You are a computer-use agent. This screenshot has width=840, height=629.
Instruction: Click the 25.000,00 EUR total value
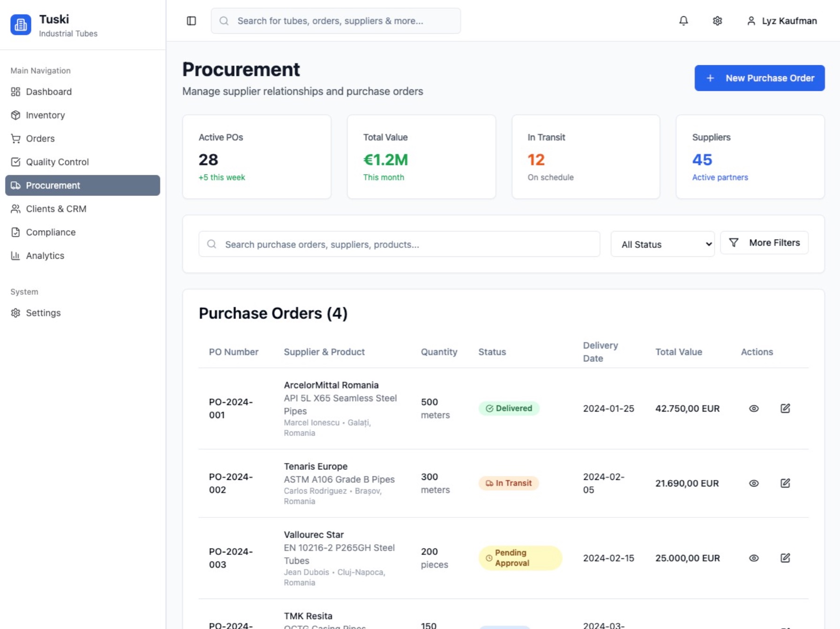pos(687,558)
